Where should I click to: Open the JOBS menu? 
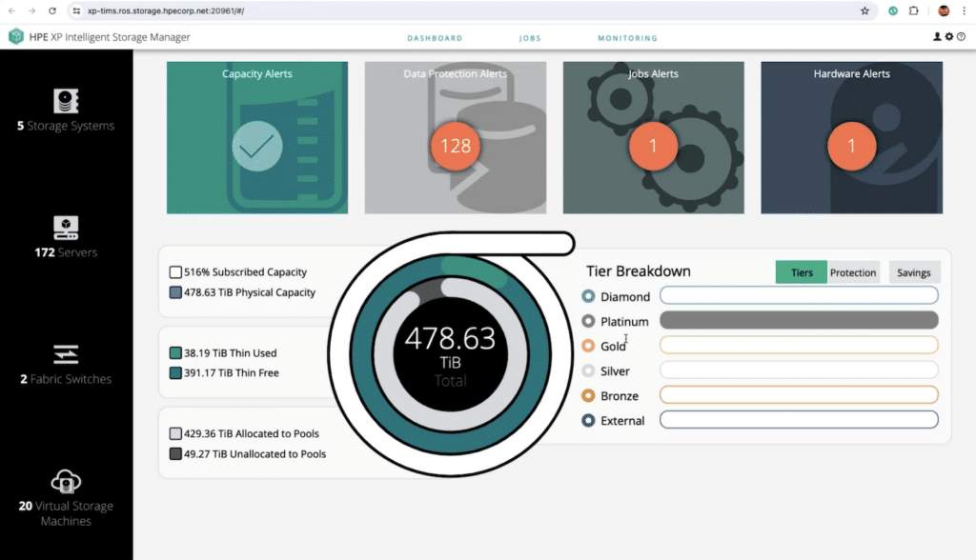[530, 38]
